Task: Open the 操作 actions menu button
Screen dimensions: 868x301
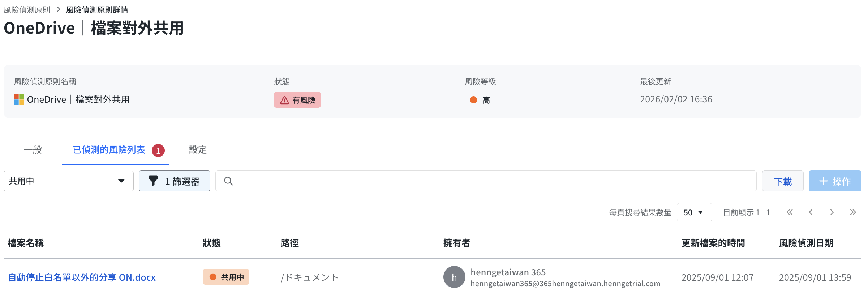Action: [x=835, y=181]
